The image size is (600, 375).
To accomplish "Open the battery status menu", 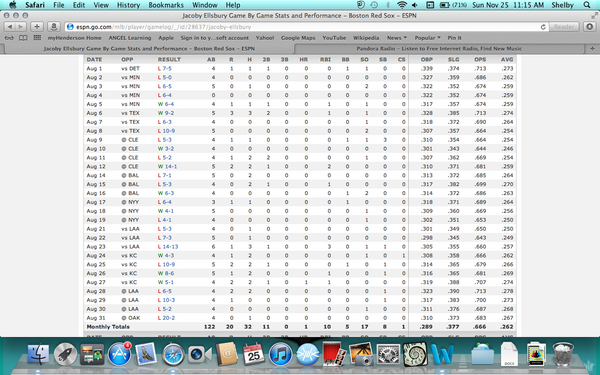I will click(x=454, y=5).
